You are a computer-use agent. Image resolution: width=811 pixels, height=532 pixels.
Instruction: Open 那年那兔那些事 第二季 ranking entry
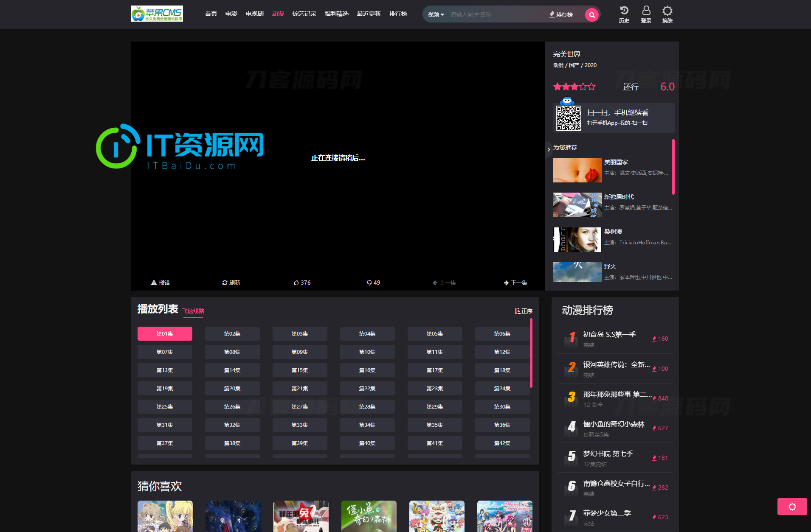tap(615, 398)
